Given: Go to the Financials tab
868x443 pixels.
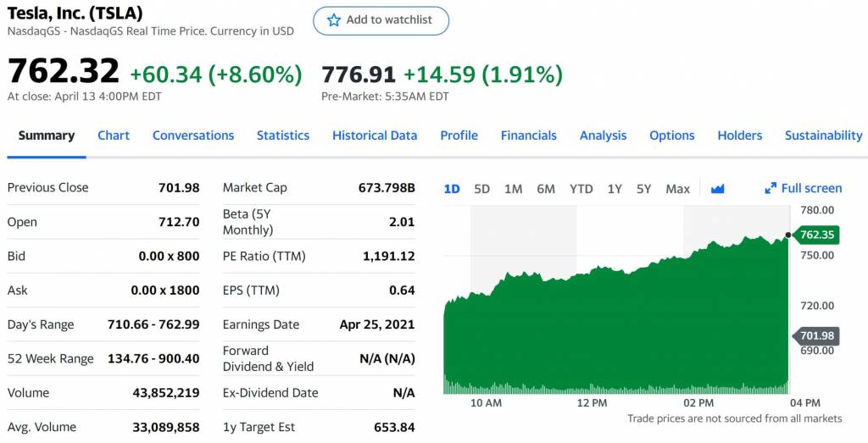Looking at the screenshot, I should point(528,136).
